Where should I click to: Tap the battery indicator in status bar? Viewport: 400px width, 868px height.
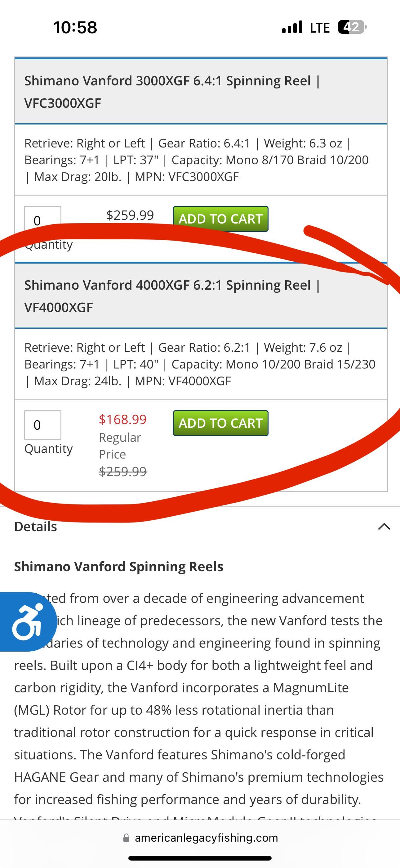[352, 27]
